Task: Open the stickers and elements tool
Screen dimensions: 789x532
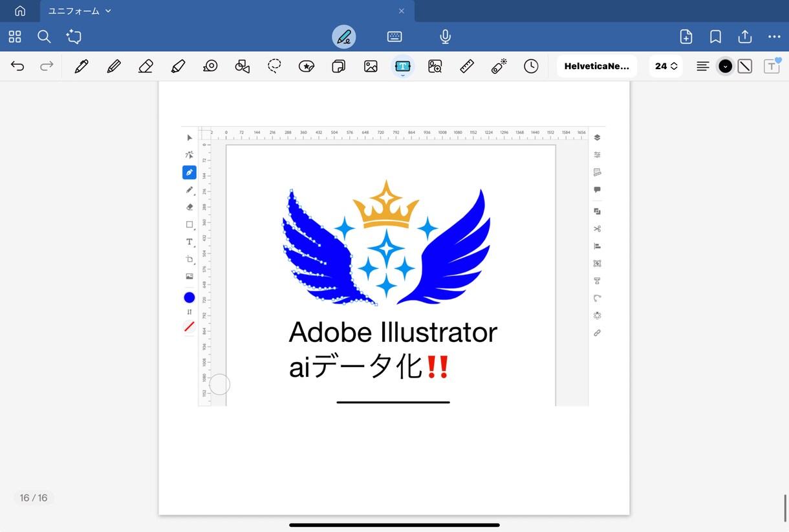Action: point(307,66)
